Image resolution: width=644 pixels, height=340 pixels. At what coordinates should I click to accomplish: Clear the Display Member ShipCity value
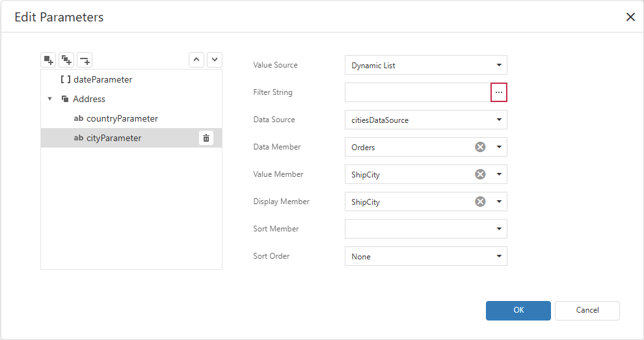pyautogui.click(x=480, y=202)
